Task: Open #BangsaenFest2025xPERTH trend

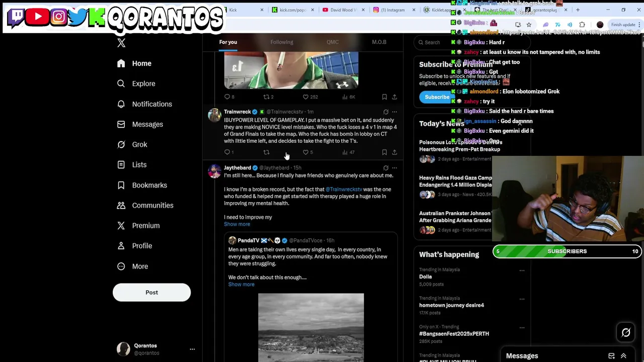Action: 454,334
